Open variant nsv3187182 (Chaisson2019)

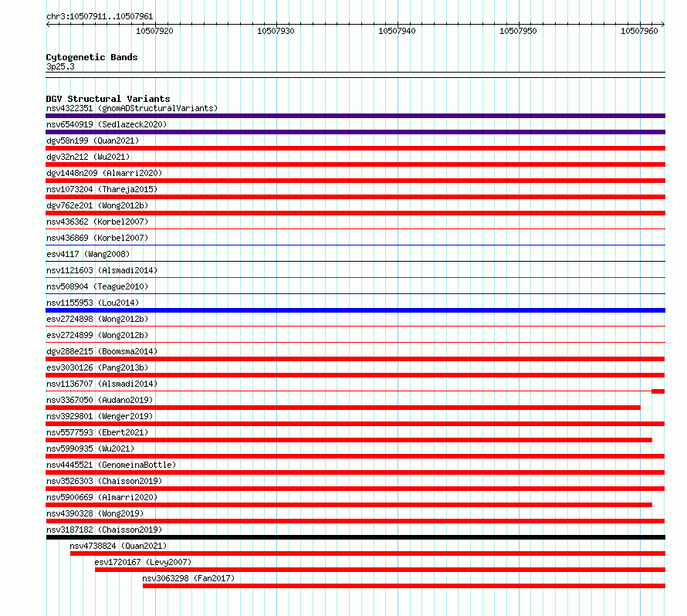coord(104,530)
